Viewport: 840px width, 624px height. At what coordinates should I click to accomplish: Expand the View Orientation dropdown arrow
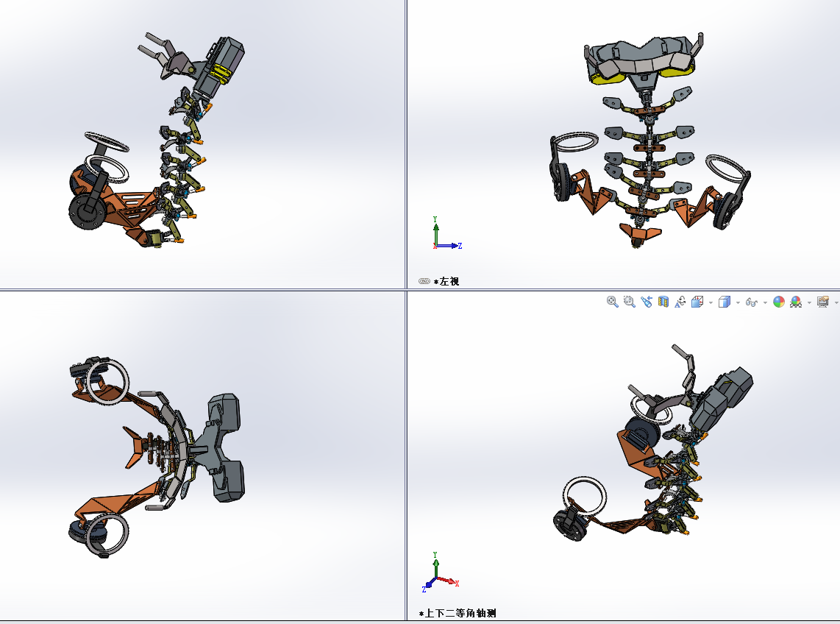pos(711,303)
